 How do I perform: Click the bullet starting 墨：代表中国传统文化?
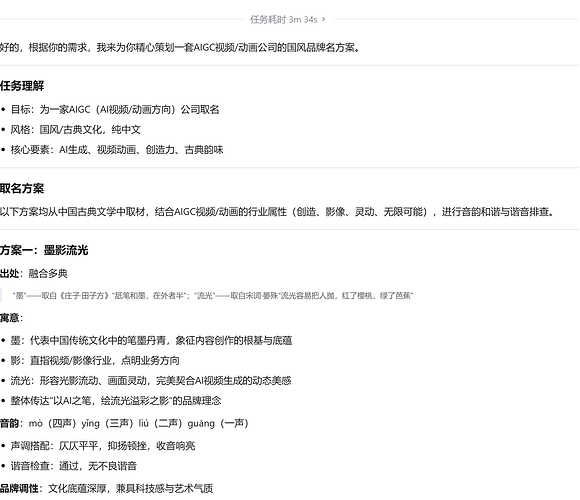[151, 340]
